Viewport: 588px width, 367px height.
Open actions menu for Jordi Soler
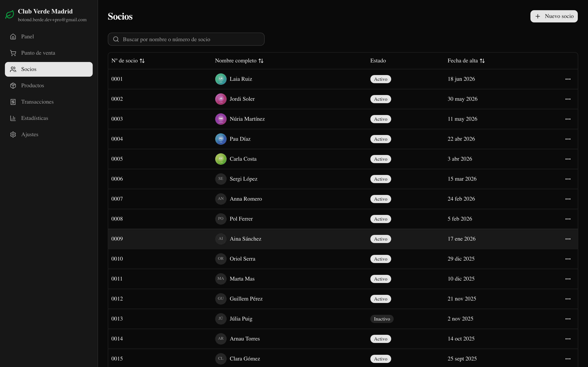pos(568,99)
